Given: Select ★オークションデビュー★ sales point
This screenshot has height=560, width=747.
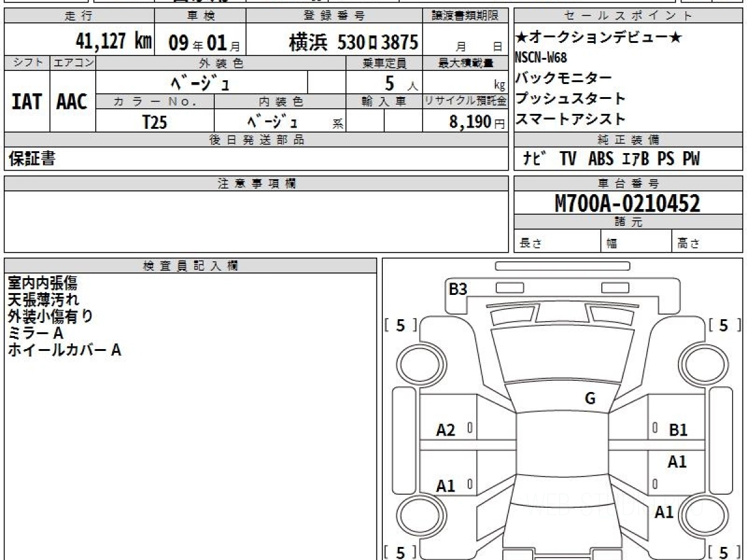Looking at the screenshot, I should 598,38.
